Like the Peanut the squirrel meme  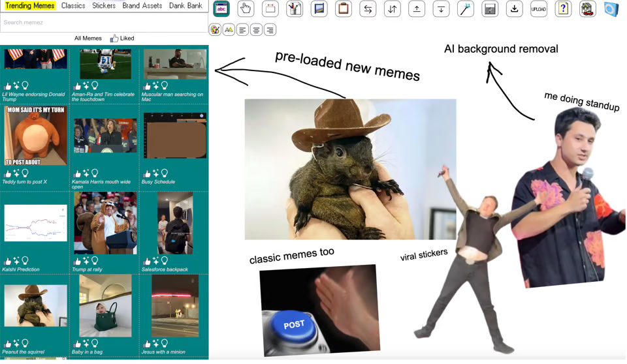pyautogui.click(x=8, y=343)
